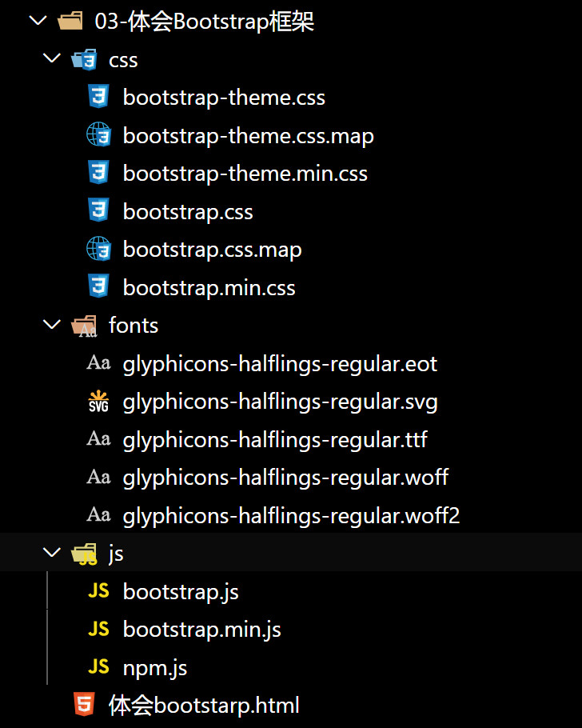This screenshot has height=728, width=582.
Task: Click font icon of glyphicons-halflings-regular.eot
Action: 98,362
